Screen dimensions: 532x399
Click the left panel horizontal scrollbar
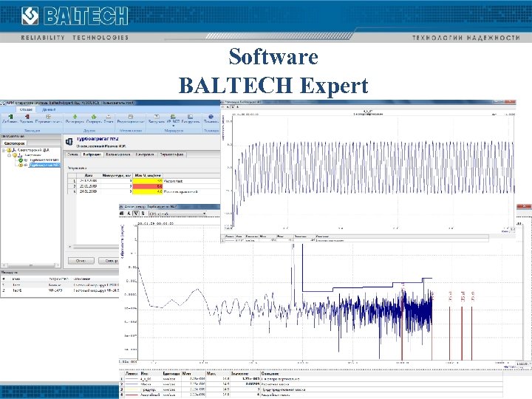[30, 265]
